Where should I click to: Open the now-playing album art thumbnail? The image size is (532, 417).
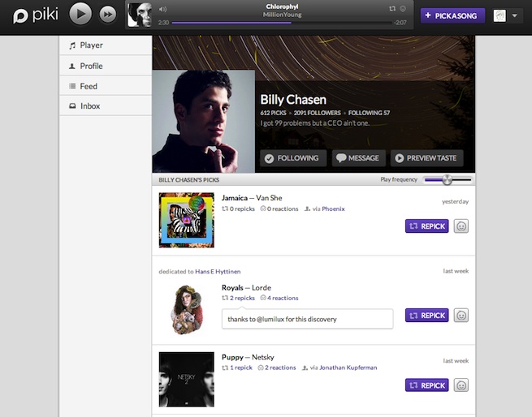tap(139, 15)
